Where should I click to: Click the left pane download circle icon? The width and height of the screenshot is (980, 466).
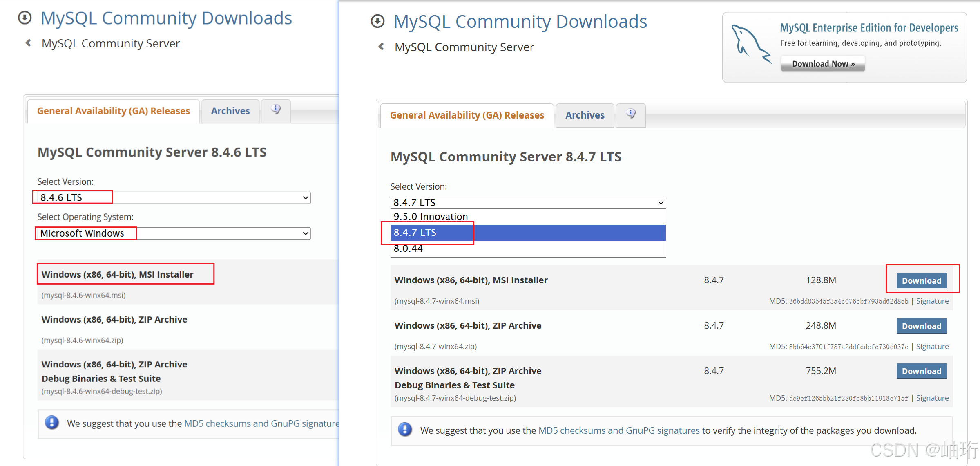25,18
